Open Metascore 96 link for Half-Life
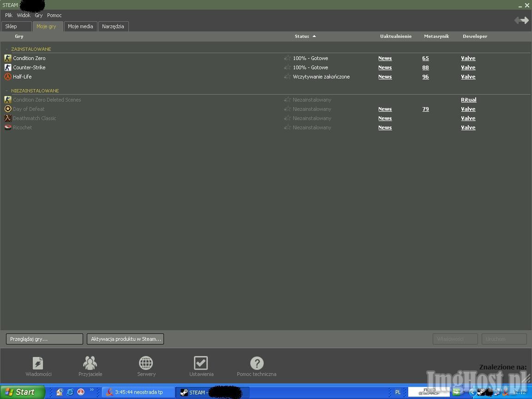 click(425, 77)
